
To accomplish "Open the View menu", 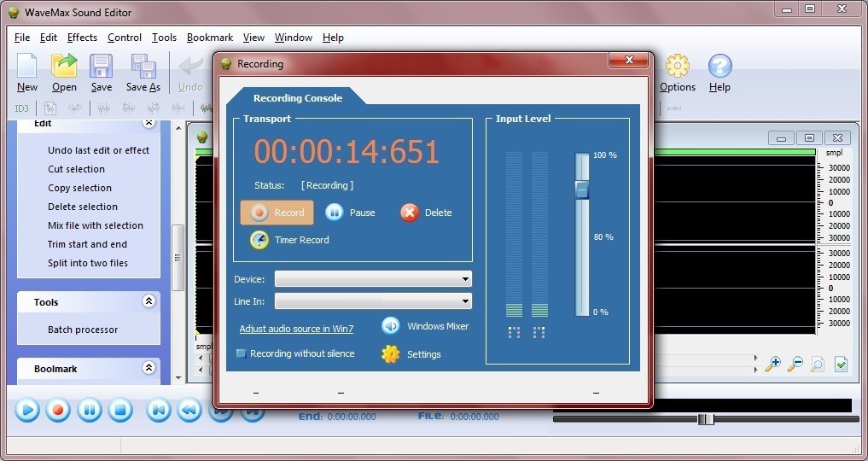I will coord(253,38).
